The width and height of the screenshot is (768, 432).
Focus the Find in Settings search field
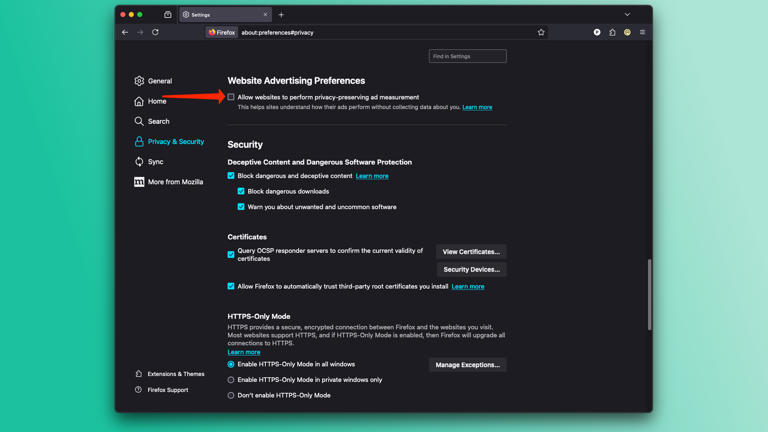[468, 56]
